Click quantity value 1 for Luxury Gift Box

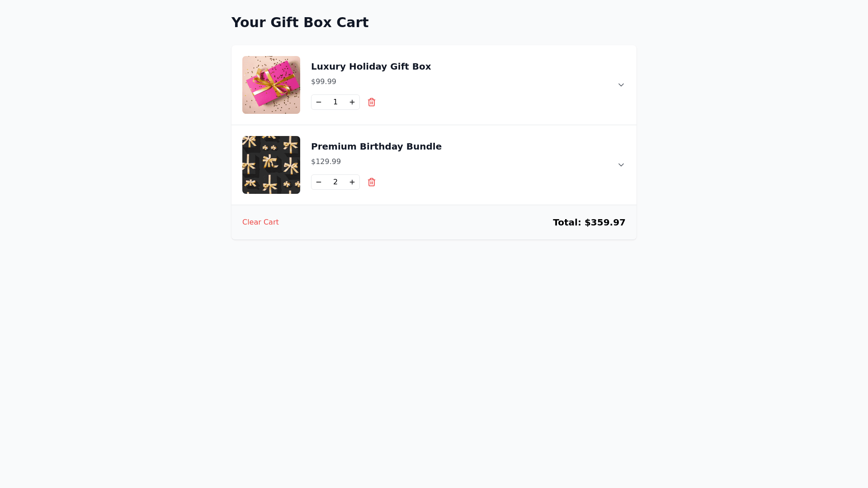point(335,102)
